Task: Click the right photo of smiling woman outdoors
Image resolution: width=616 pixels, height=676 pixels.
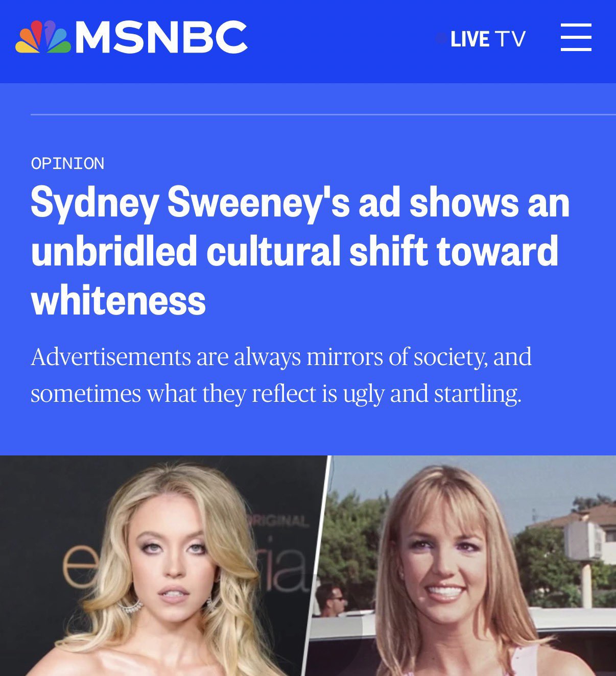Action: [x=462, y=566]
